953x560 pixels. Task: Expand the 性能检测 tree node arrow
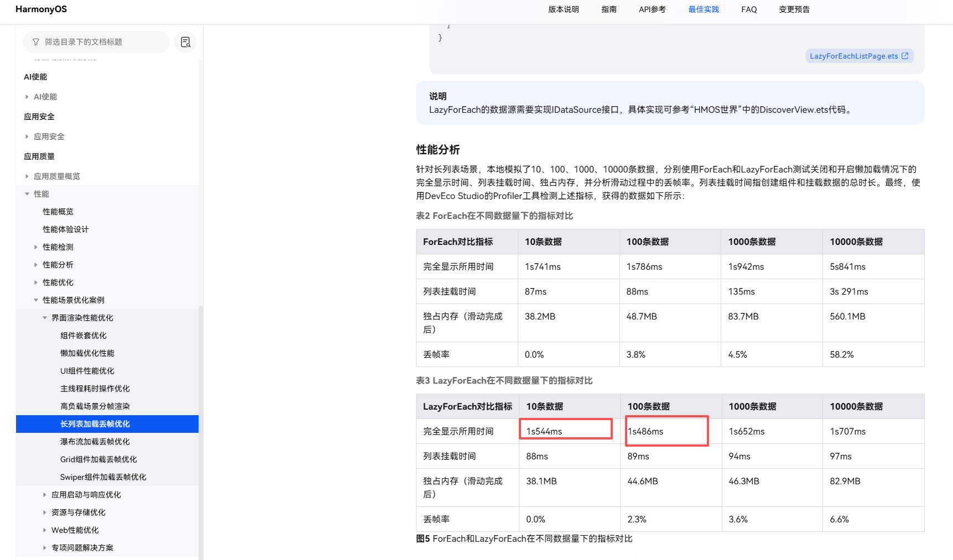pos(36,247)
